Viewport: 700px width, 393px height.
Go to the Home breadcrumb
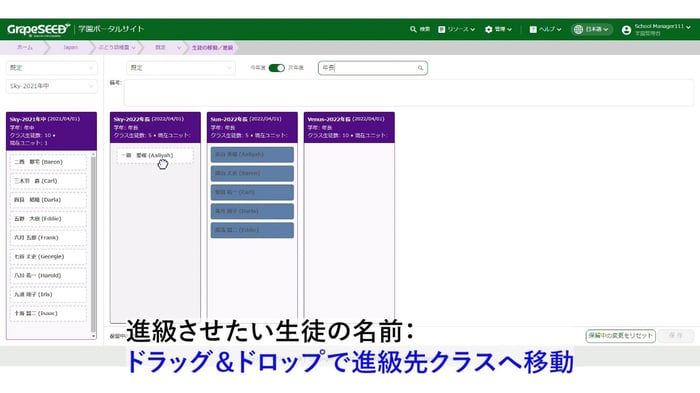pos(24,47)
